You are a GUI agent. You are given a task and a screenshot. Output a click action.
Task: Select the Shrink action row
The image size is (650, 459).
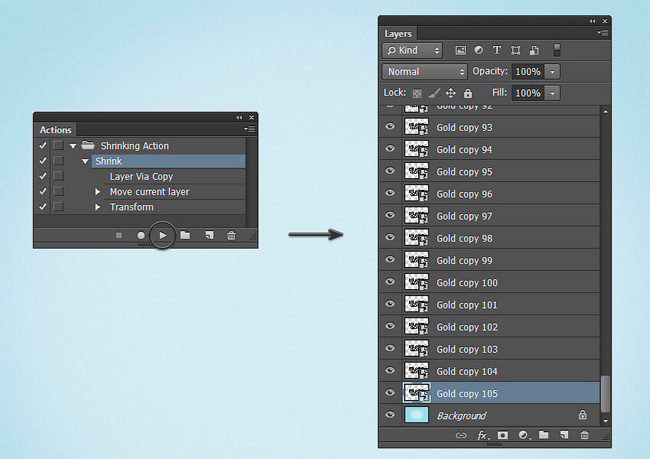168,161
